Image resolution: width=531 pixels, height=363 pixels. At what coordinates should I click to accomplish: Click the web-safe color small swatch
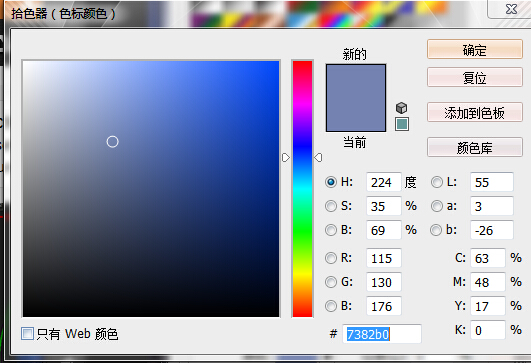click(x=402, y=124)
